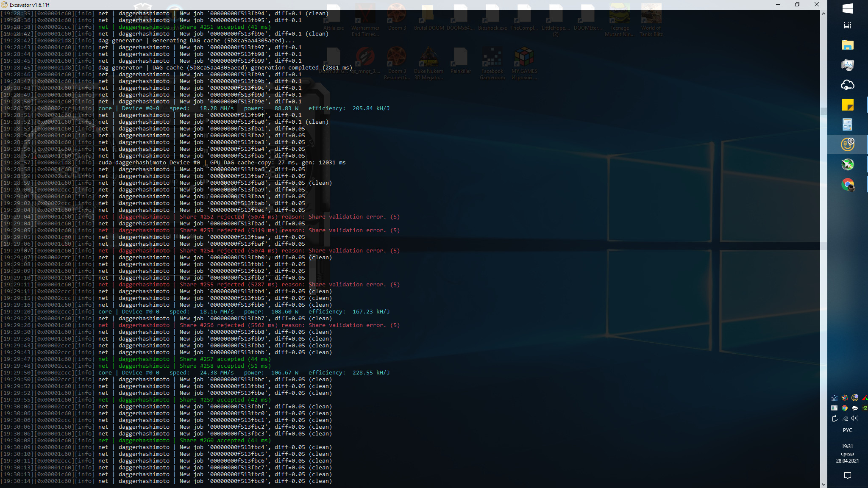This screenshot has height=488, width=868.
Task: Click the NVIDIA icon in system tray
Action: click(865, 408)
